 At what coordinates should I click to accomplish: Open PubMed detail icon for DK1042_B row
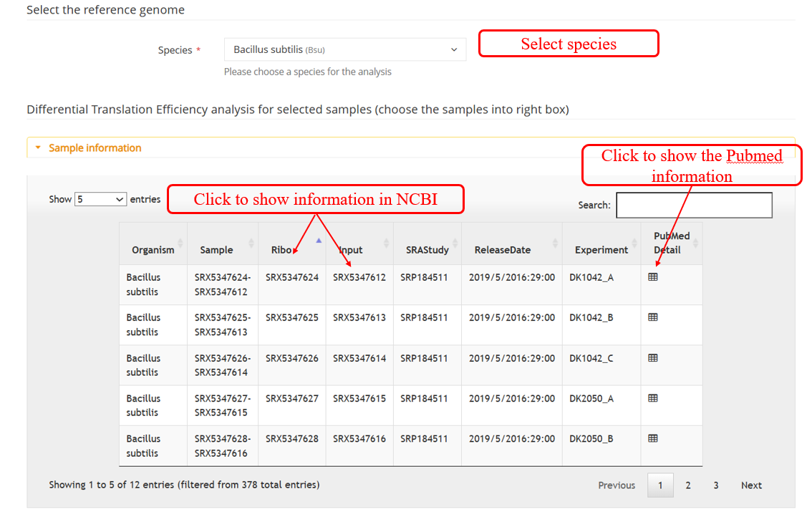point(652,317)
